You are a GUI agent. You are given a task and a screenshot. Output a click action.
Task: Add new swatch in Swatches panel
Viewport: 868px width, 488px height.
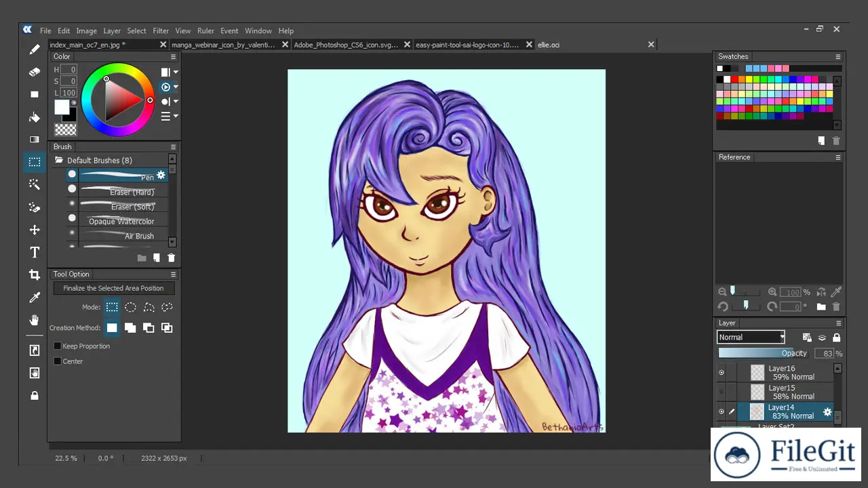click(x=821, y=141)
